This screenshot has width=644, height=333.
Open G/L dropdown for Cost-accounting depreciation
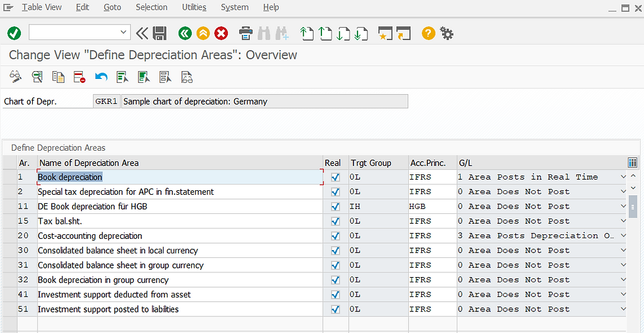(x=623, y=236)
